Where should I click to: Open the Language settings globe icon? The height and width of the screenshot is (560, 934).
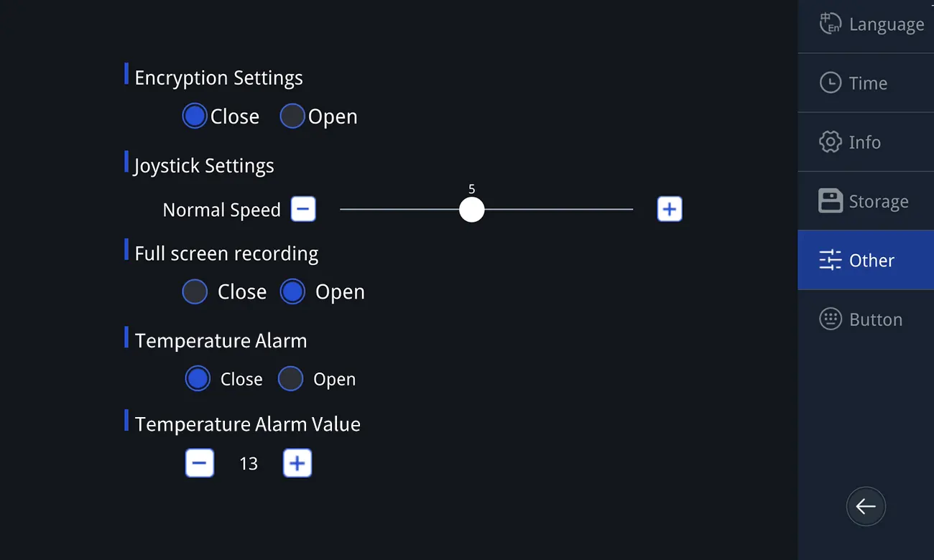[x=831, y=23]
